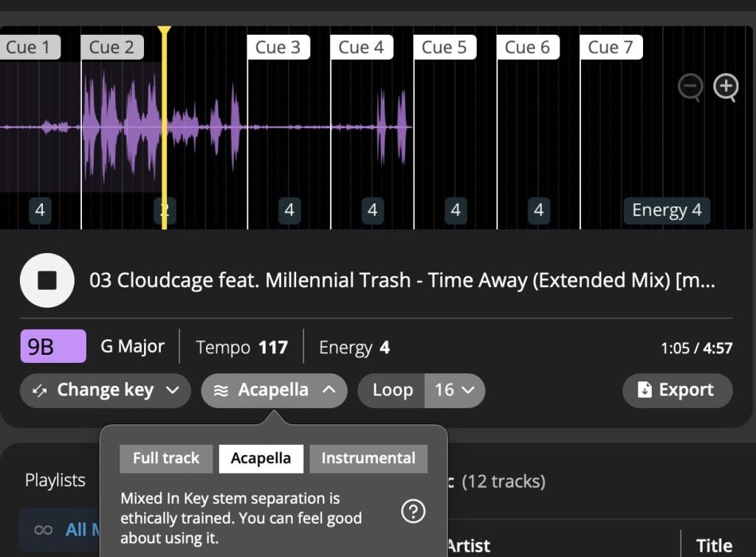Viewport: 756px width, 557px height.
Task: Switch to the Instrumental stem option
Action: 368,458
